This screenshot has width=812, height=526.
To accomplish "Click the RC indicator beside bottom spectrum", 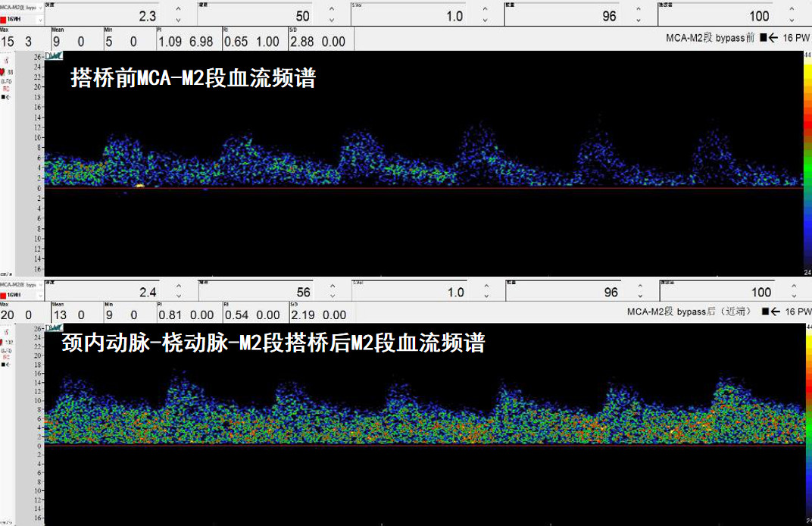I will click(x=6, y=358).
